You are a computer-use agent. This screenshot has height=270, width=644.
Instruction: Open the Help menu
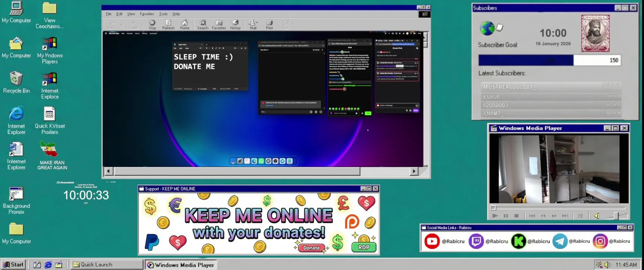(176, 14)
